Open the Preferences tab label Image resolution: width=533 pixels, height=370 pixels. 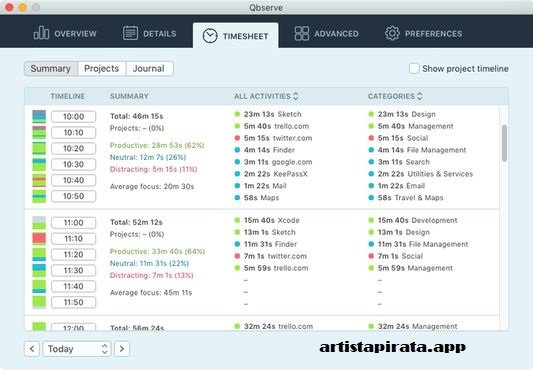[433, 34]
